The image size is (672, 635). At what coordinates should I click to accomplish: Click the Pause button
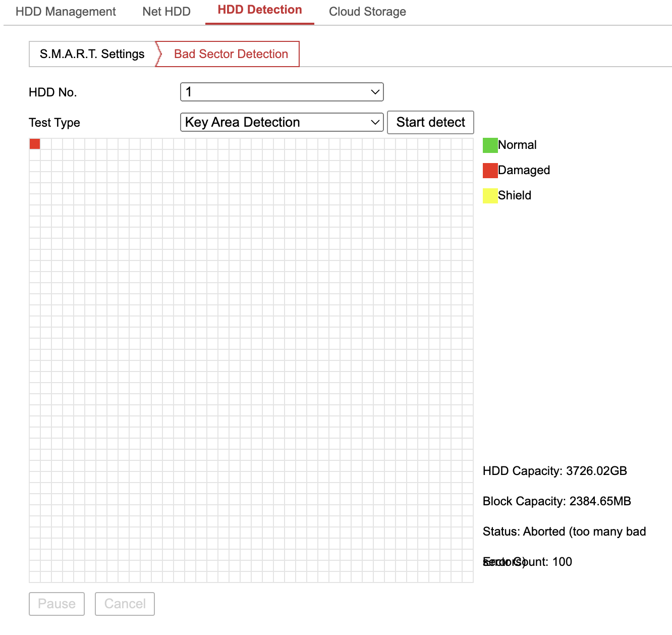coord(57,604)
